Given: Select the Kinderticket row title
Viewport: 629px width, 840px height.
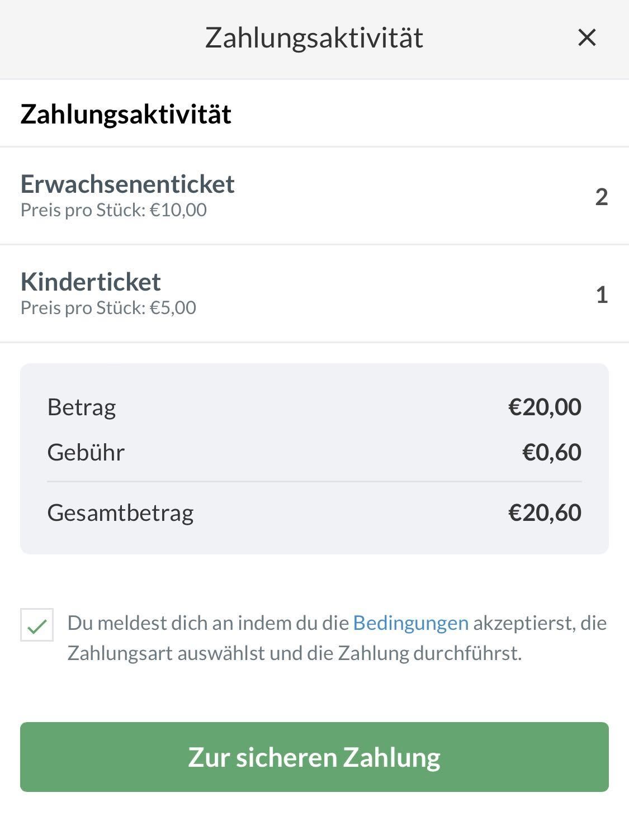Looking at the screenshot, I should (x=91, y=282).
